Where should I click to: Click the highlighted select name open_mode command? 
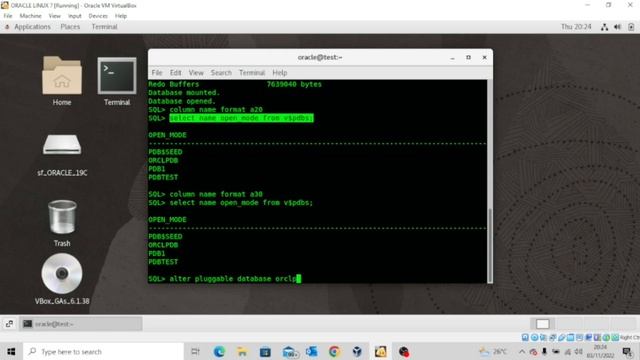241,118
